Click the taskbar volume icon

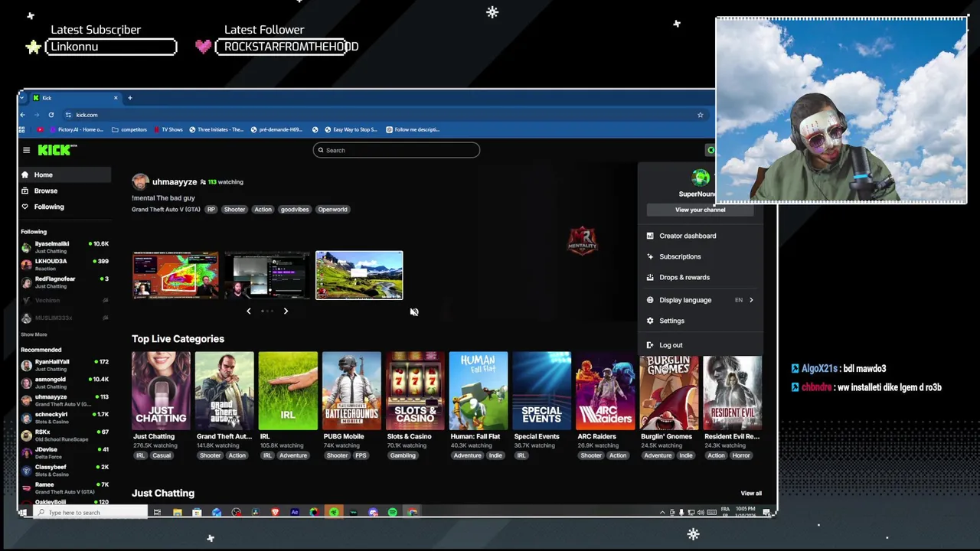pos(701,512)
